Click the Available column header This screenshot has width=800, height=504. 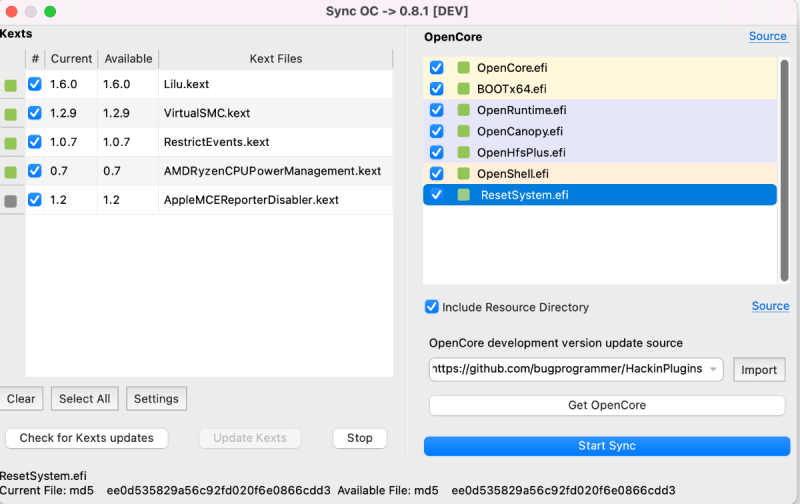click(x=128, y=59)
